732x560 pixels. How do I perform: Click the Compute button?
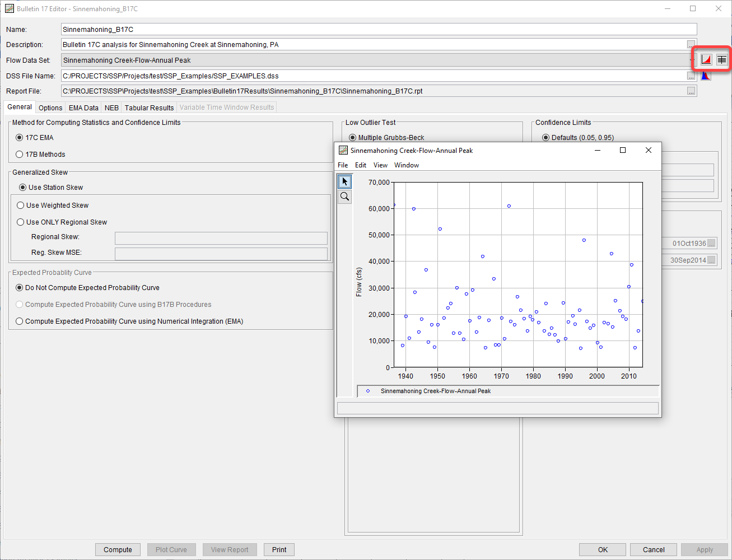[x=118, y=550]
